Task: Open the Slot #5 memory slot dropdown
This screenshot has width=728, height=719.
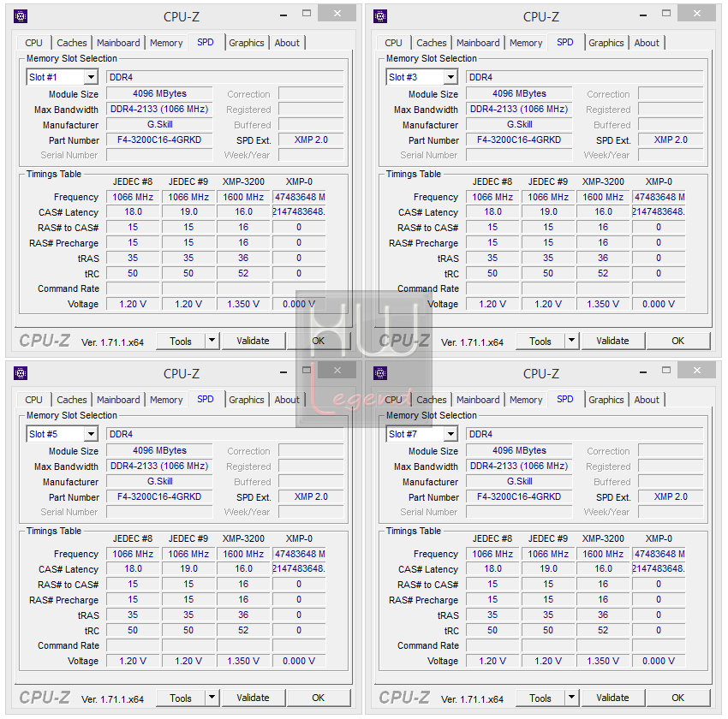Action: 91,434
